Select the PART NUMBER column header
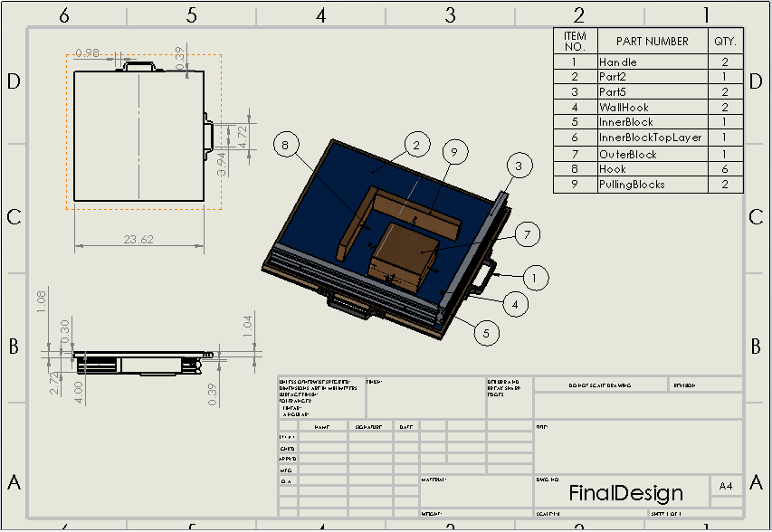The width and height of the screenshot is (772, 532). click(x=653, y=42)
